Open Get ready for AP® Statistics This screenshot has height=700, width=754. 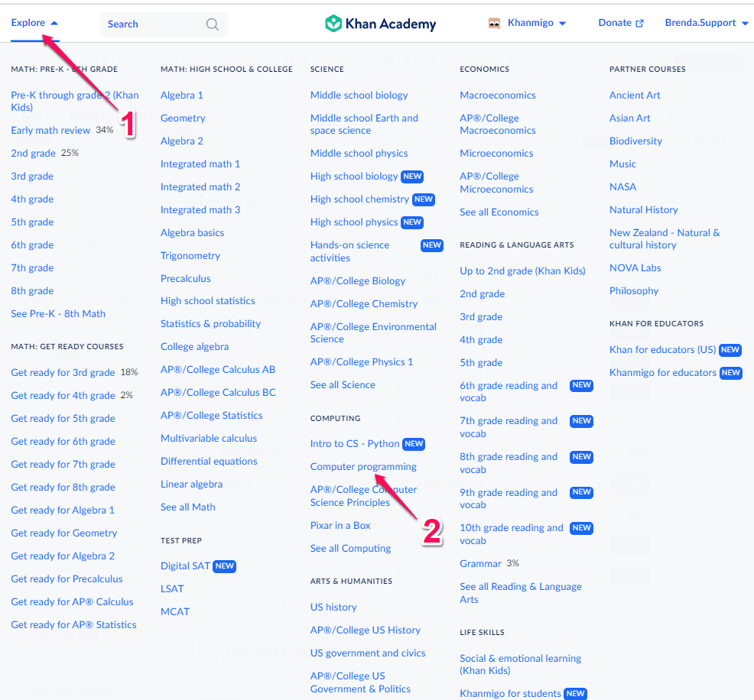pos(73,624)
